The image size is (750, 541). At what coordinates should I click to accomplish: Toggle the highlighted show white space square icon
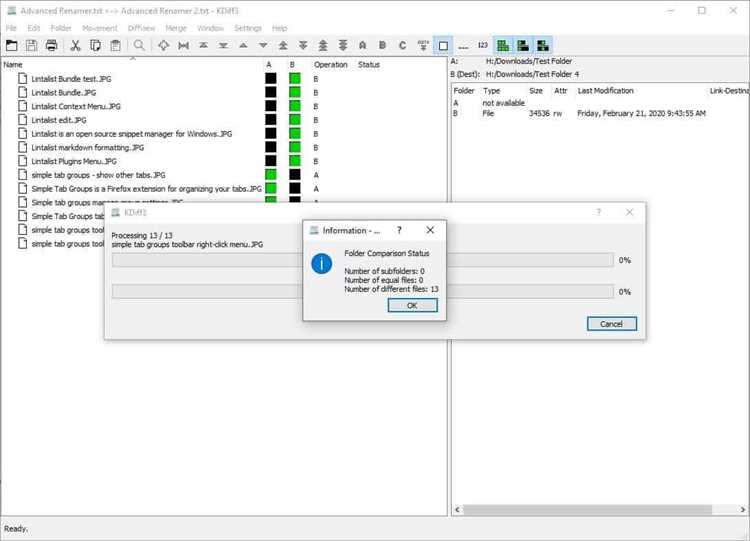pos(443,45)
